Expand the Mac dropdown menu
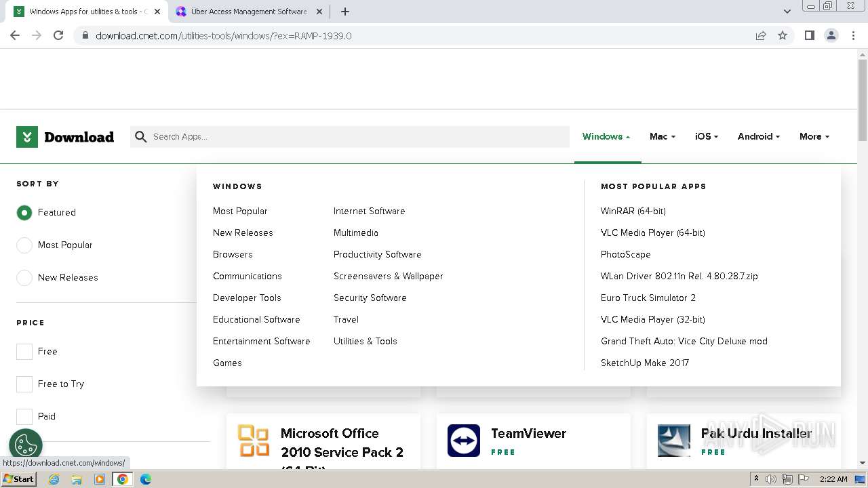This screenshot has width=868, height=488. 663,136
